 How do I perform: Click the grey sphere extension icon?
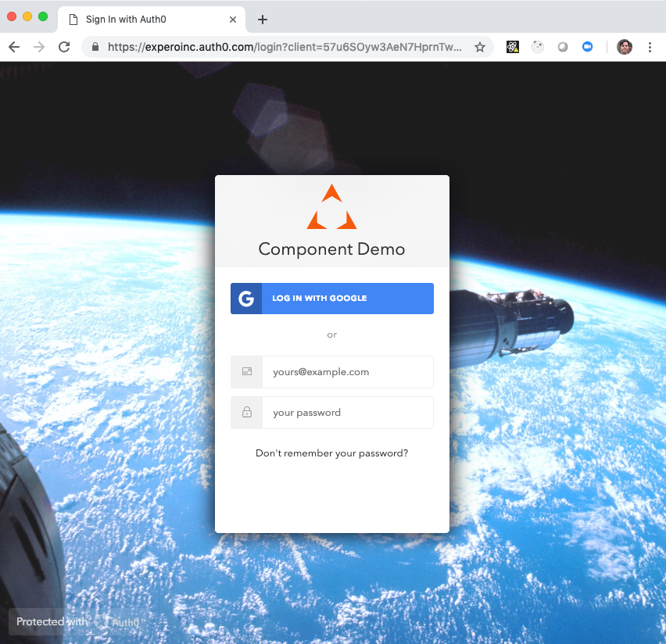coord(563,47)
